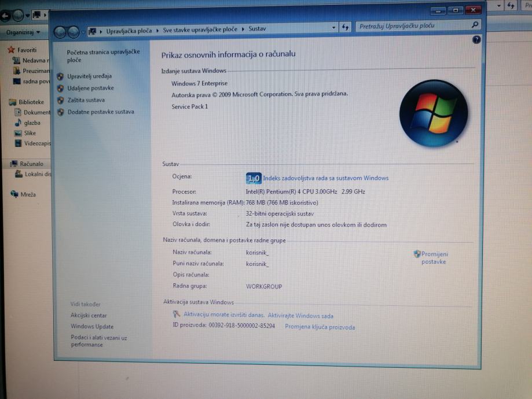Click shield icon beside Dodatne postavke sustava
Screen dimensions: 532x399
61,112
